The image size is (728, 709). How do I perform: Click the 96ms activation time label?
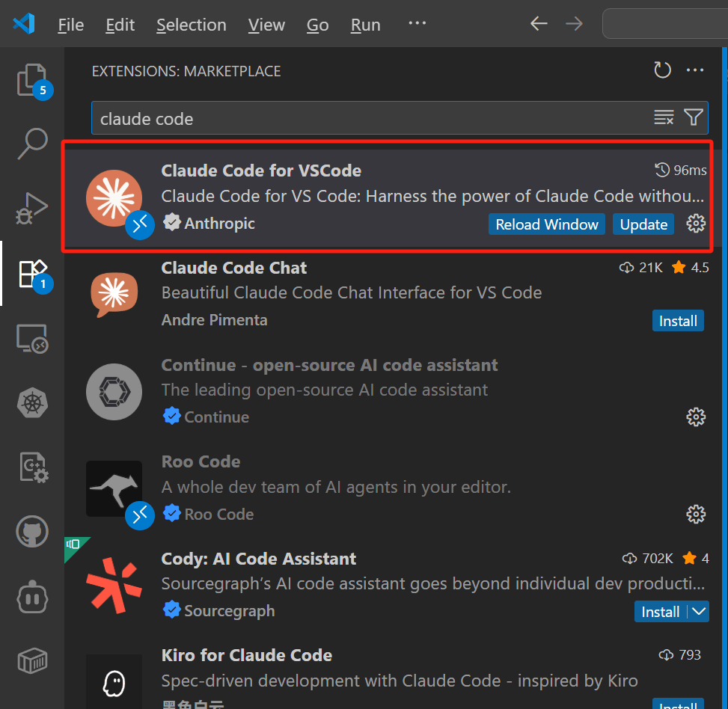pyautogui.click(x=690, y=171)
